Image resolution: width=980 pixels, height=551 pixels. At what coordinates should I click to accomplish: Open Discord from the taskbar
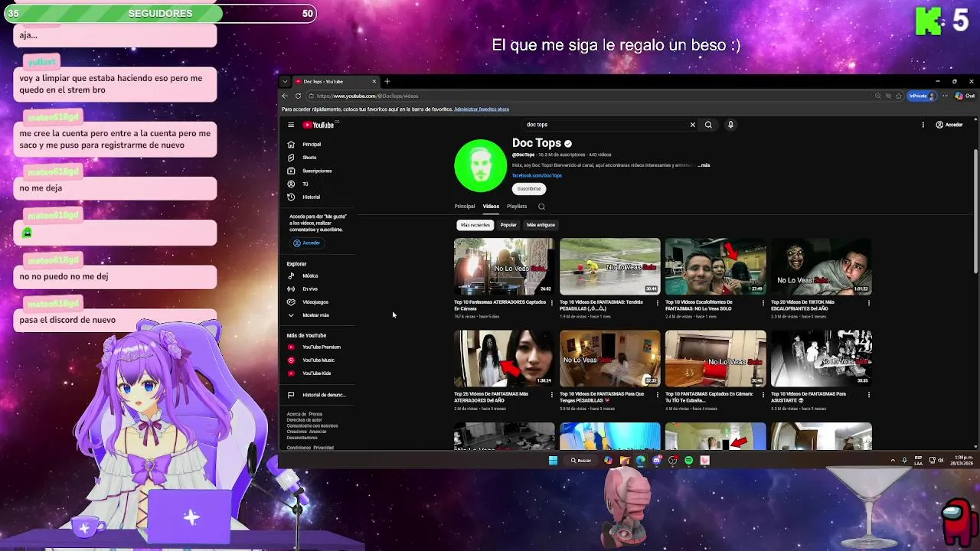click(x=657, y=460)
